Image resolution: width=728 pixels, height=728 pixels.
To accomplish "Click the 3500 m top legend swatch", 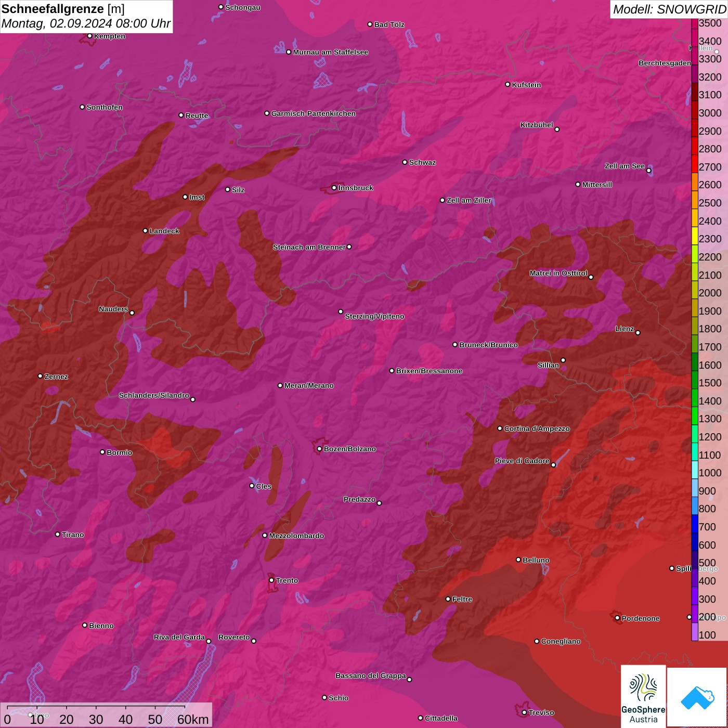I will (x=695, y=23).
